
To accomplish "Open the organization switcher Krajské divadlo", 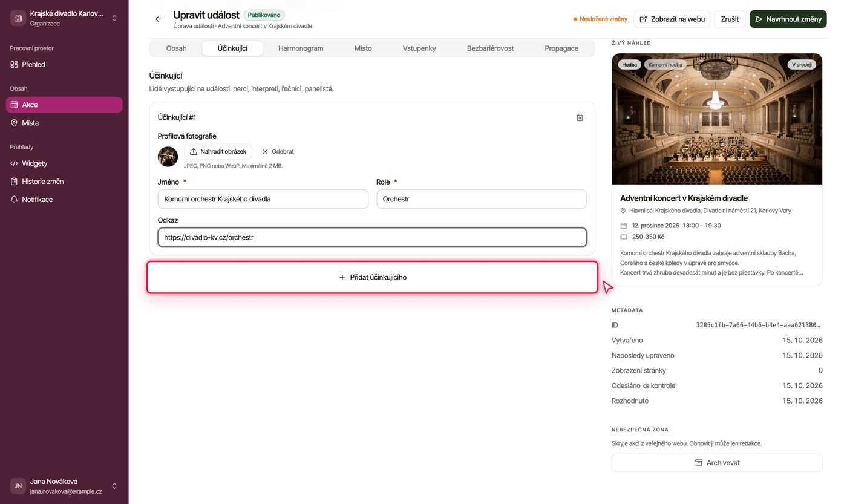I will click(64, 18).
